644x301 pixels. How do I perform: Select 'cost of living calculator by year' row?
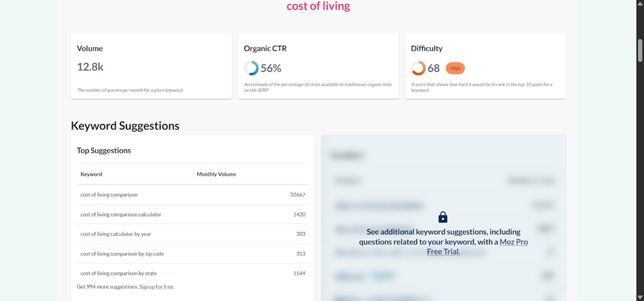click(193, 234)
